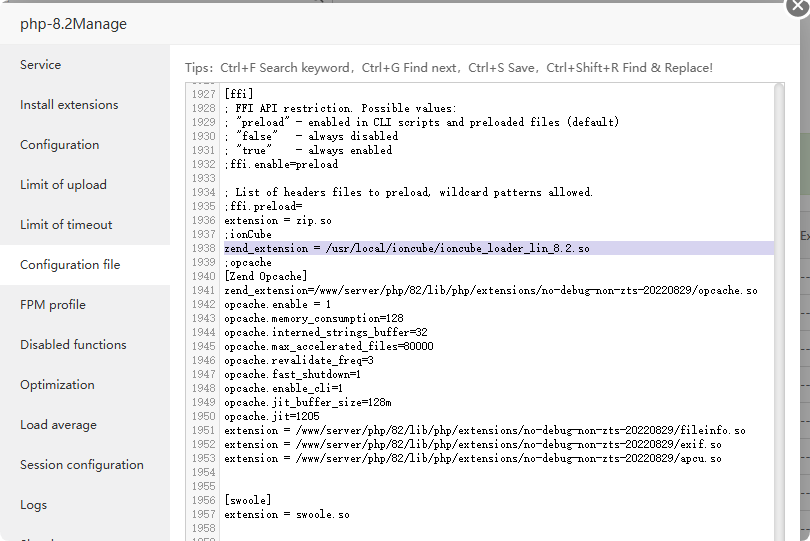Click the 'opcache.enable = 1' line
The image size is (810, 541).
click(278, 304)
